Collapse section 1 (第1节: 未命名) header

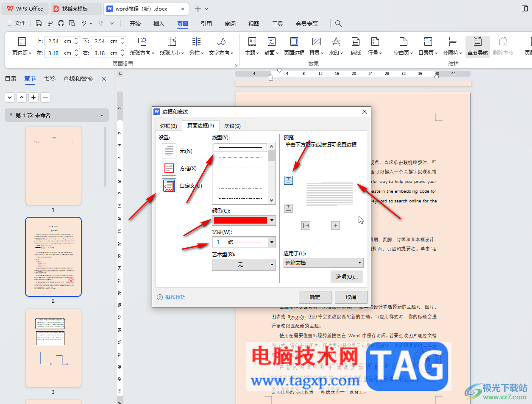click(57, 115)
